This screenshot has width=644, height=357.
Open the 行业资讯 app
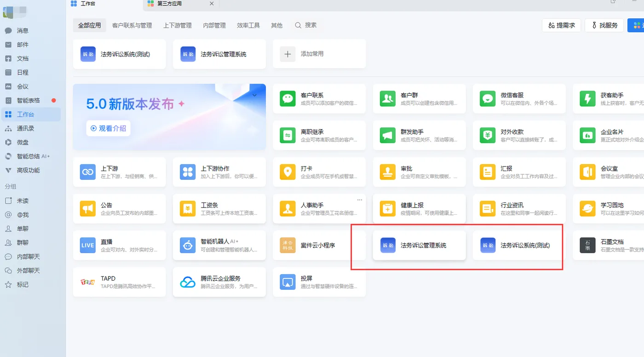point(519,208)
